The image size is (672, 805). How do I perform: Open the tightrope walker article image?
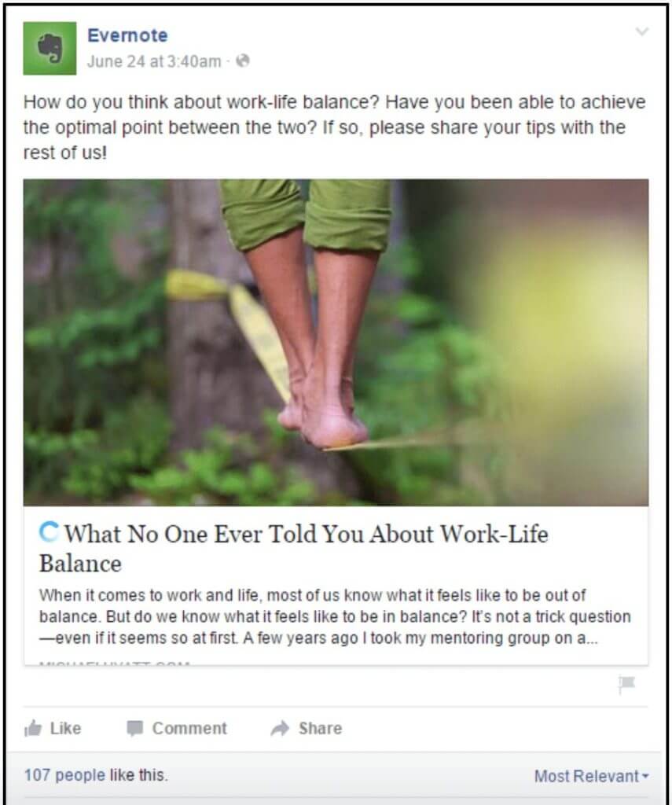(336, 343)
